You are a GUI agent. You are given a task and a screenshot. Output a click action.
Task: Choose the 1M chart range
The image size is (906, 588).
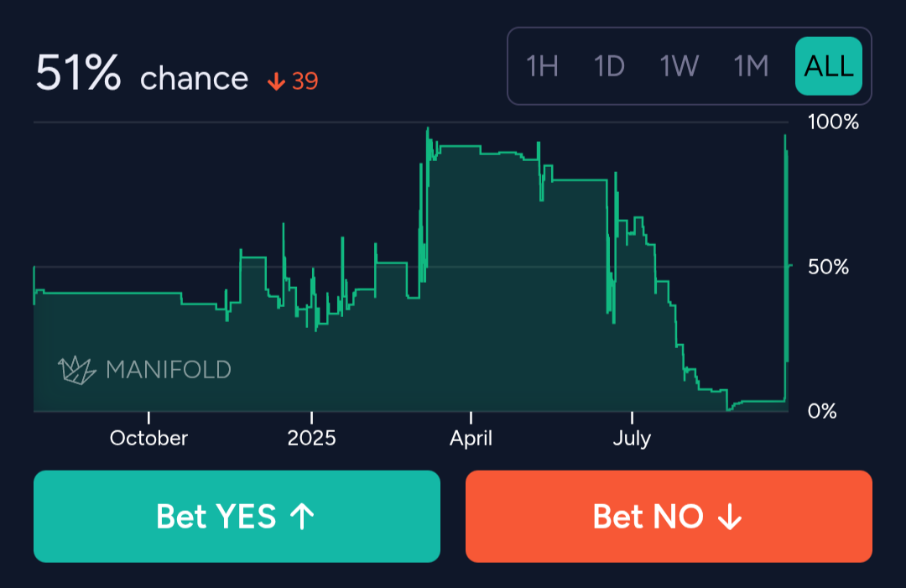coord(751,66)
